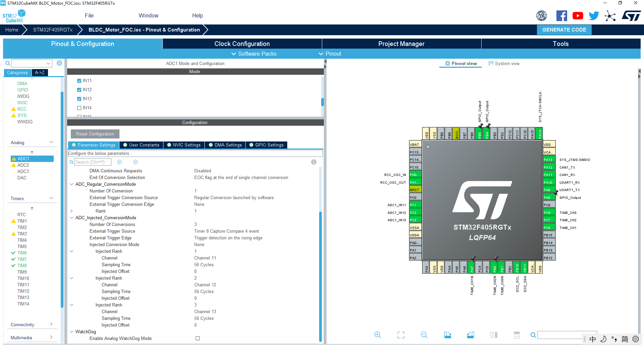
Task: Select the PB5 GPIO_Output pin
Action: tap(480, 133)
